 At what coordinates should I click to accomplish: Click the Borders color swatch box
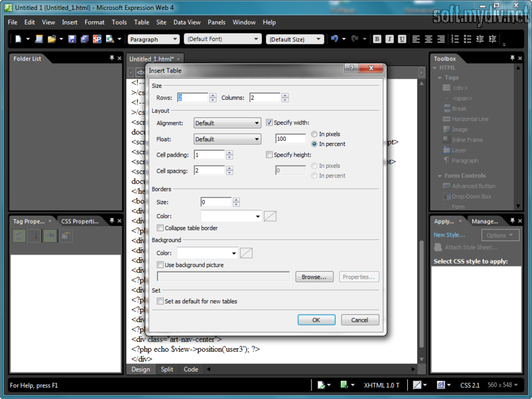(270, 216)
